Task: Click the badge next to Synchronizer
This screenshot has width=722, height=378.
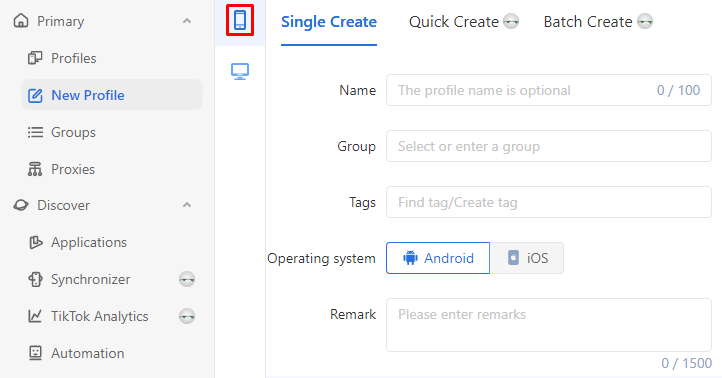Action: (x=187, y=279)
